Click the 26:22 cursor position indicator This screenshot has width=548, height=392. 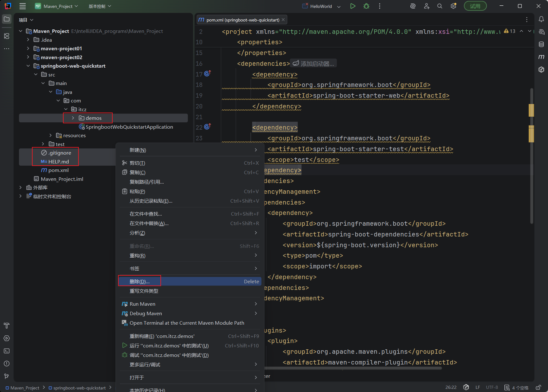click(x=451, y=388)
